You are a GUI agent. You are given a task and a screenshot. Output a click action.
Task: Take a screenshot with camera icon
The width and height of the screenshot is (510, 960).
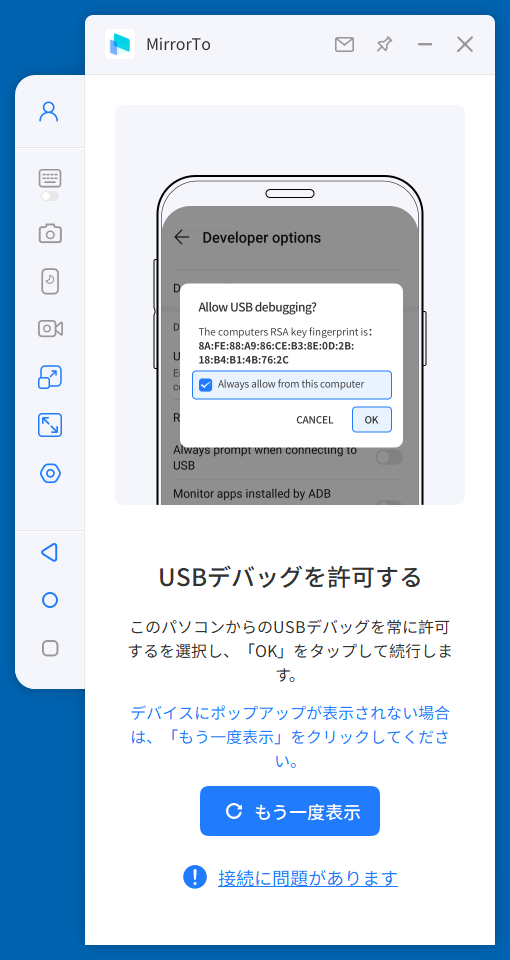[x=50, y=233]
